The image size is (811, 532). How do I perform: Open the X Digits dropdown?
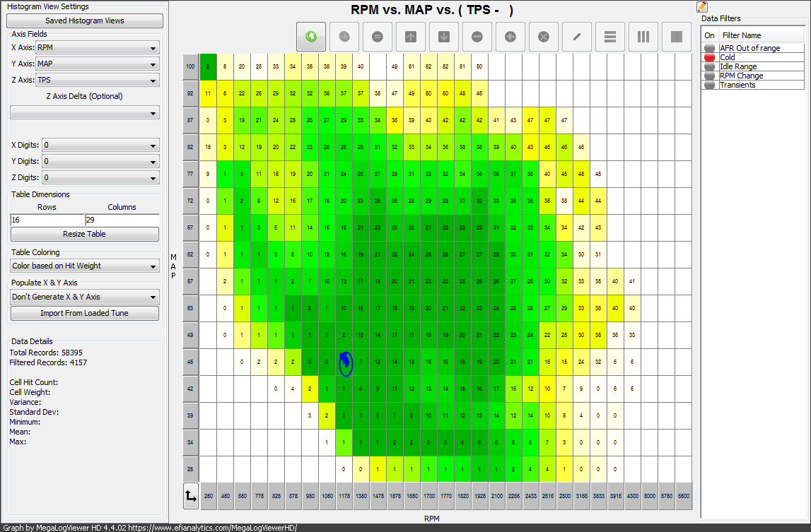(100, 146)
